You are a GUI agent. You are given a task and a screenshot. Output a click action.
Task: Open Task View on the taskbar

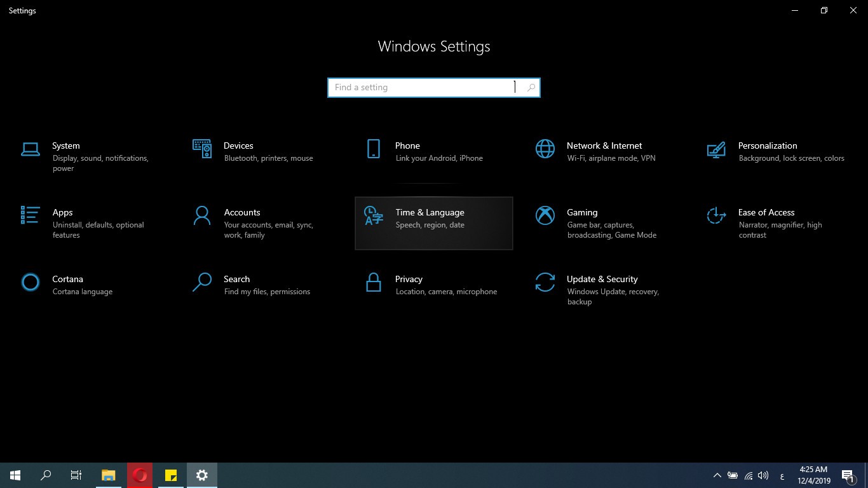[x=76, y=475]
